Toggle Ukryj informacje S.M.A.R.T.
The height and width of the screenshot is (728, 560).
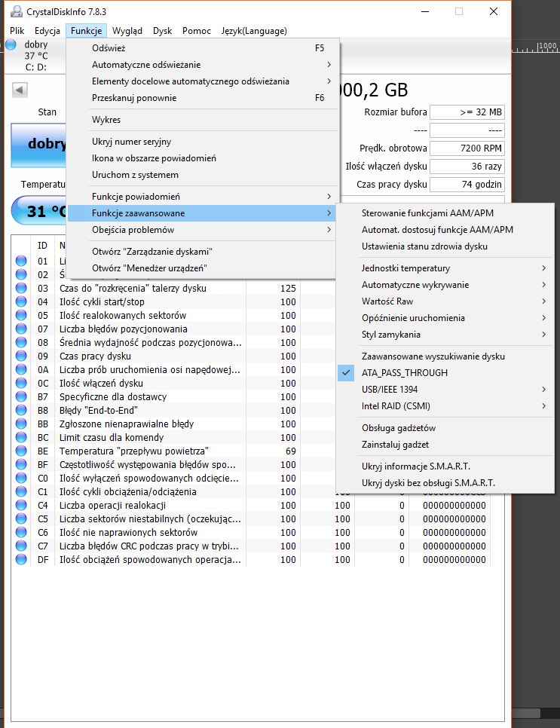click(445, 466)
